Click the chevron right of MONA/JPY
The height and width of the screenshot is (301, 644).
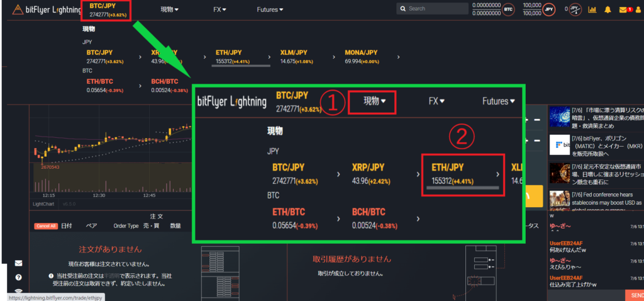point(398,57)
